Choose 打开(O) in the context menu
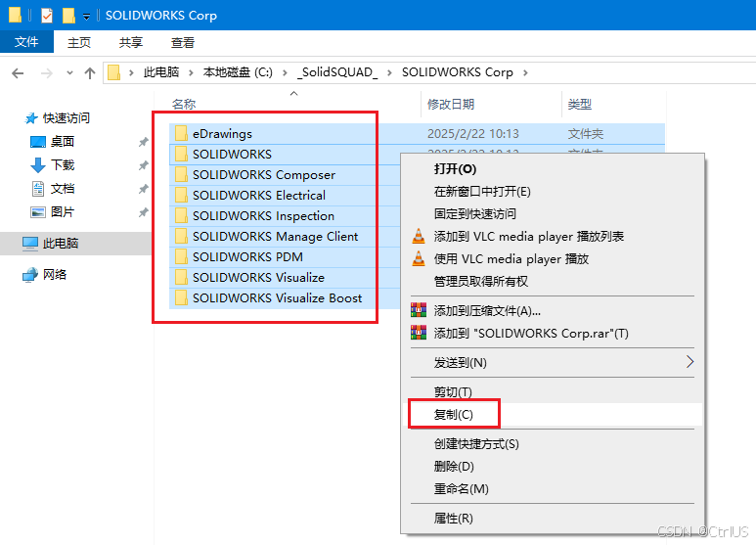 tap(552, 169)
